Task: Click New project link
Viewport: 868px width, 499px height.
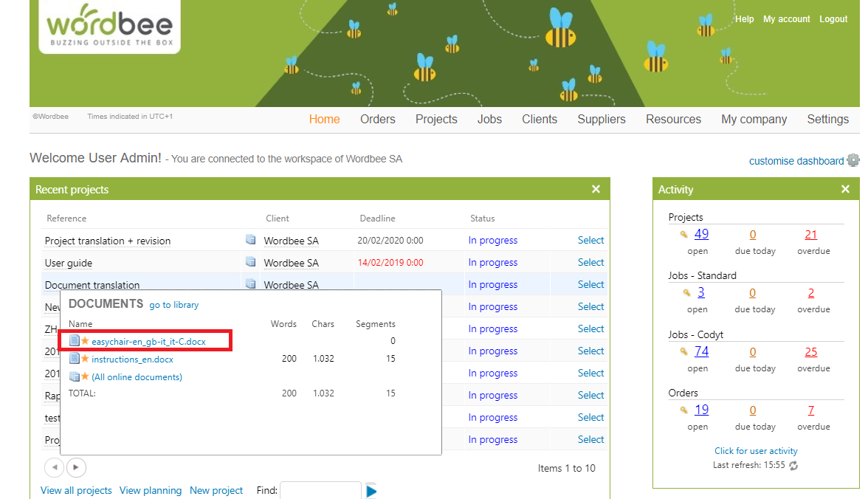Action: click(216, 490)
